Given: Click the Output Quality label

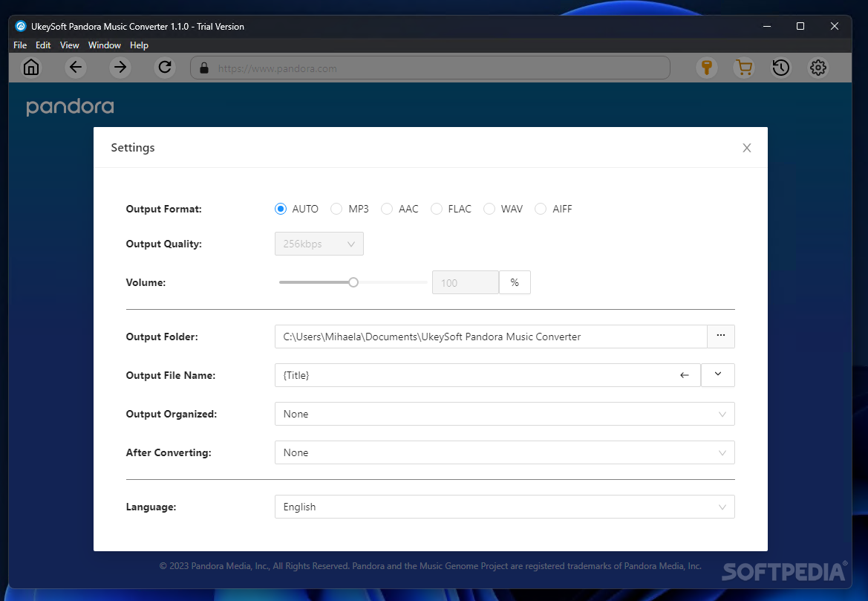Looking at the screenshot, I should (164, 244).
